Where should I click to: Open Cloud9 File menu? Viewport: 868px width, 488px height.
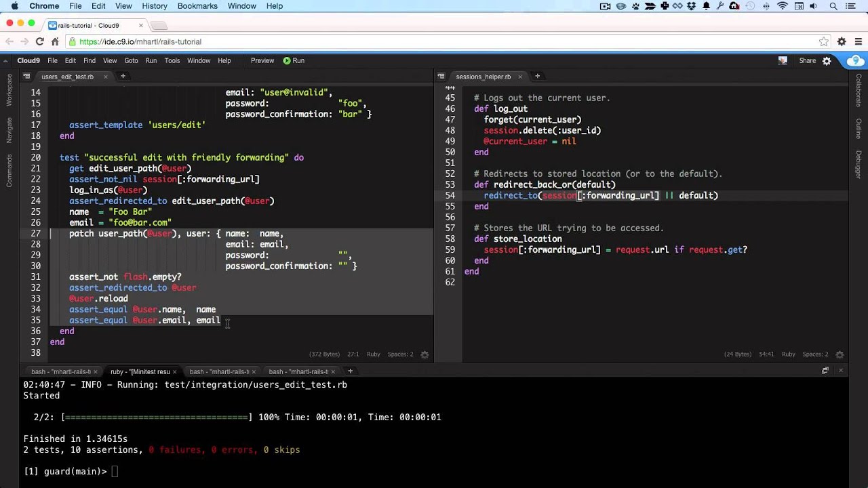pyautogui.click(x=52, y=60)
